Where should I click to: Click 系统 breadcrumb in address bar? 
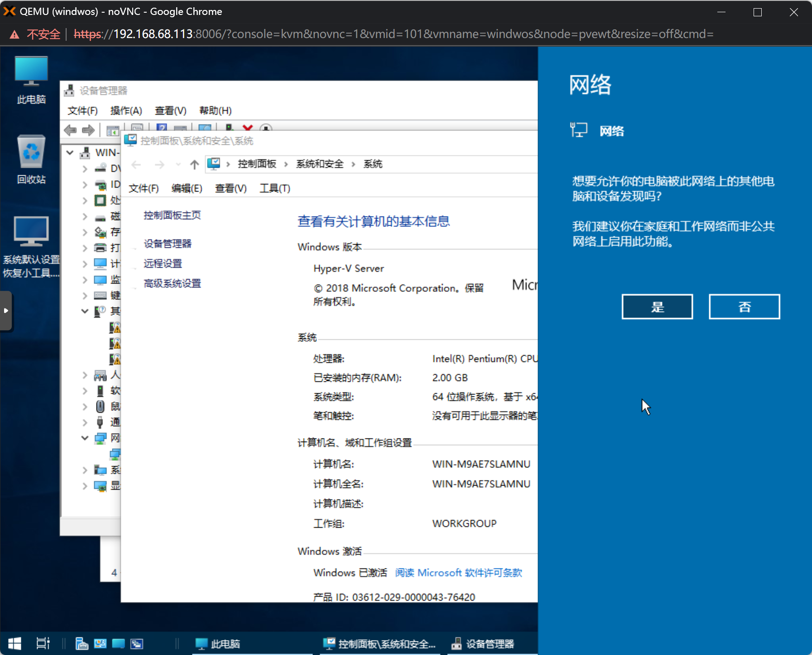coord(373,164)
